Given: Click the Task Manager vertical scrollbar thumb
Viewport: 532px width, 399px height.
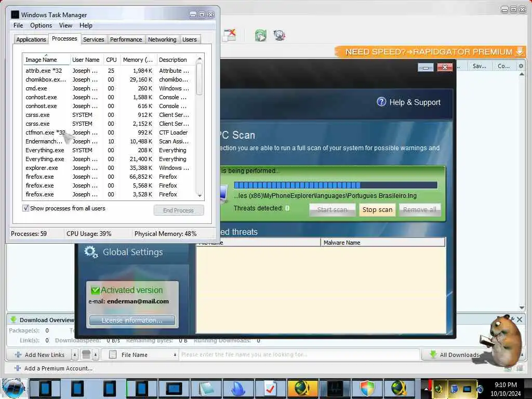Looking at the screenshot, I should point(199,79).
